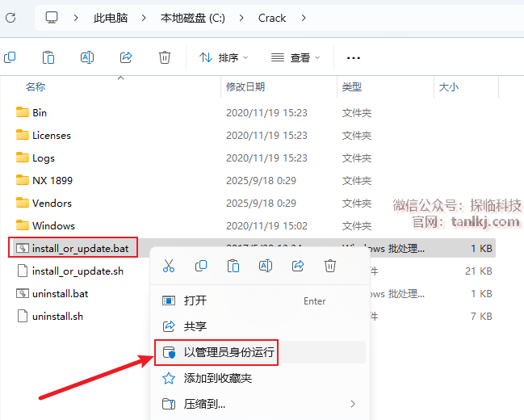Open the 查看 view dropdown
524x420 pixels.
point(296,58)
